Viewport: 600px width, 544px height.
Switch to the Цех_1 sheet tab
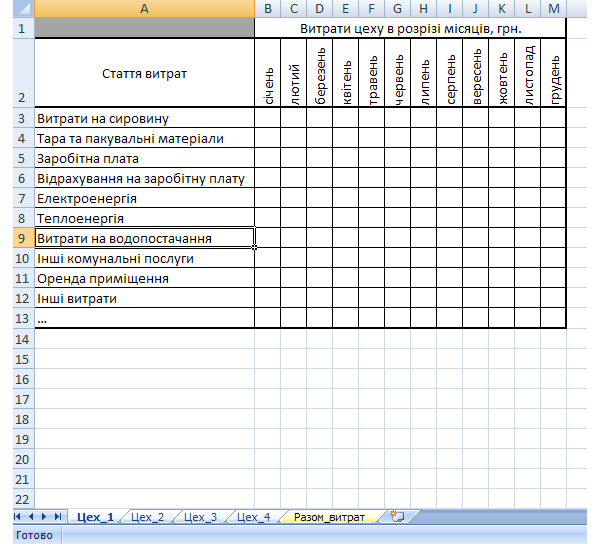pyautogui.click(x=96, y=517)
